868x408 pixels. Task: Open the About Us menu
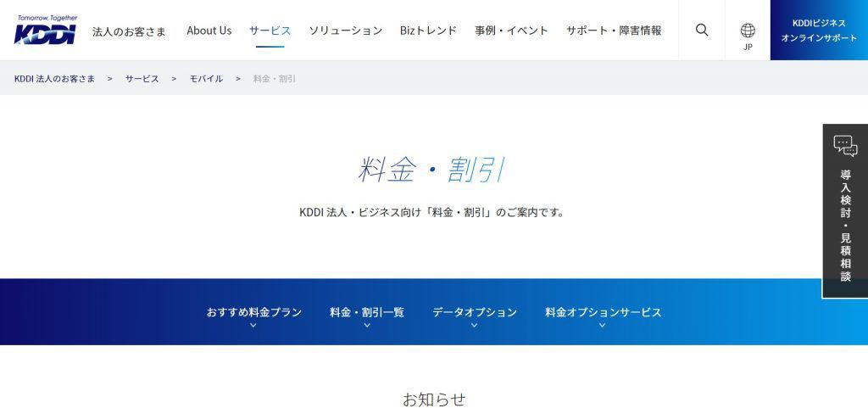pos(209,31)
